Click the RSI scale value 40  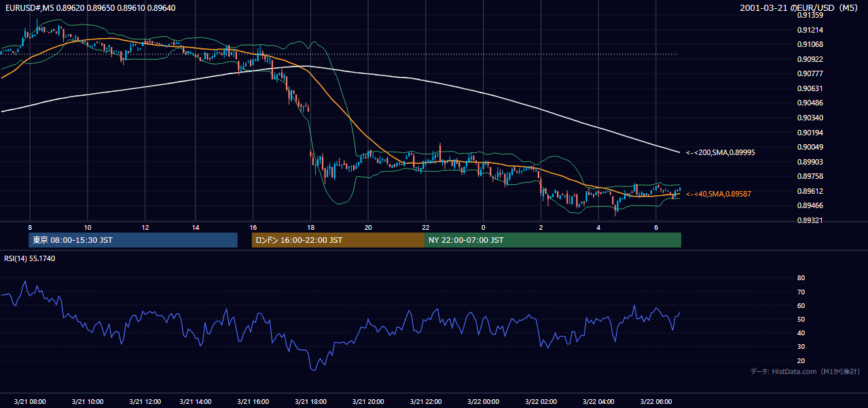coord(801,333)
